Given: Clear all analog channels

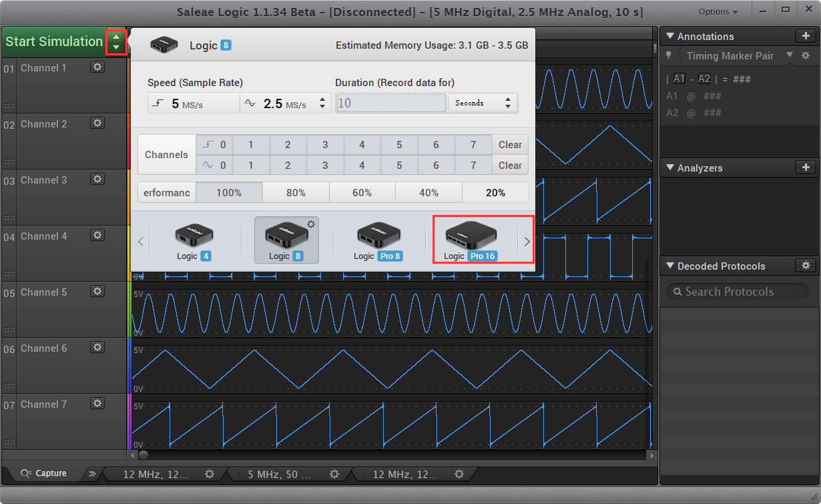Looking at the screenshot, I should 510,165.
